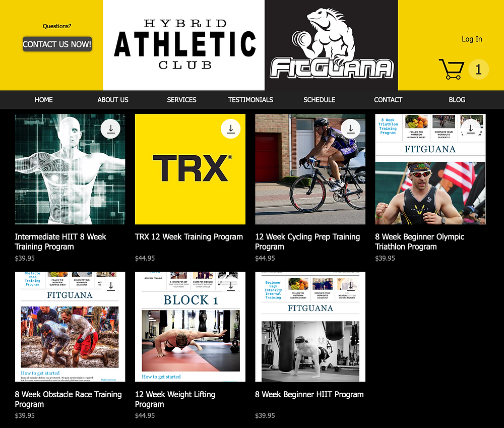Go to the SCHEDULE page

319,100
